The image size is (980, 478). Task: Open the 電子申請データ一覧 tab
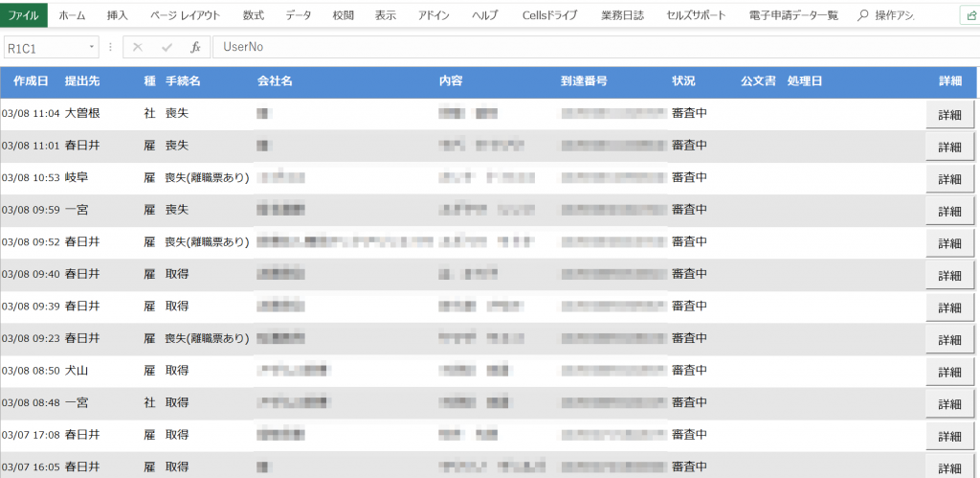793,15
